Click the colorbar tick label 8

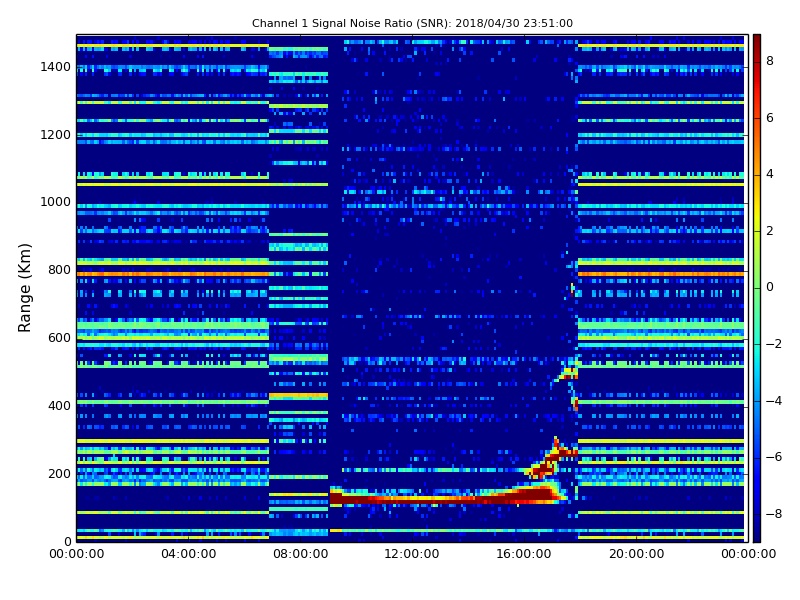coord(770,61)
